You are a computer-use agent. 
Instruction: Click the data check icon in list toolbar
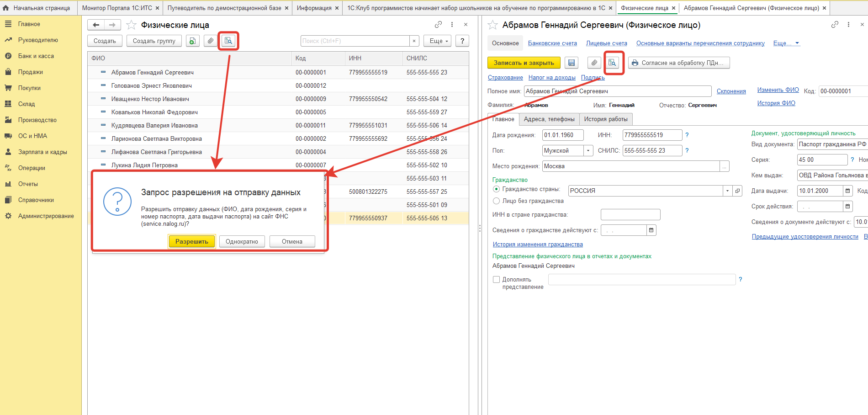[228, 41]
